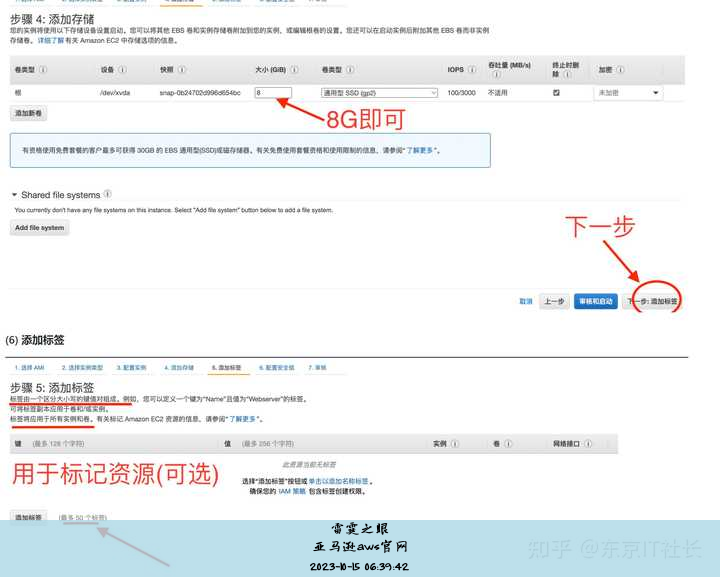Switch to the 4. 添加存储 tab above 步骤 5
Screen dimensions: 720x578
(179, 368)
